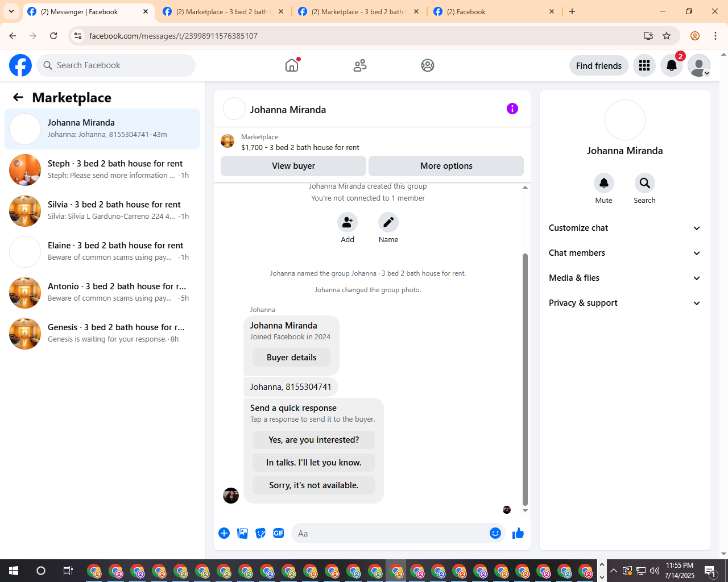Open the Windows notification center
Image resolution: width=728 pixels, height=582 pixels.
(710, 571)
